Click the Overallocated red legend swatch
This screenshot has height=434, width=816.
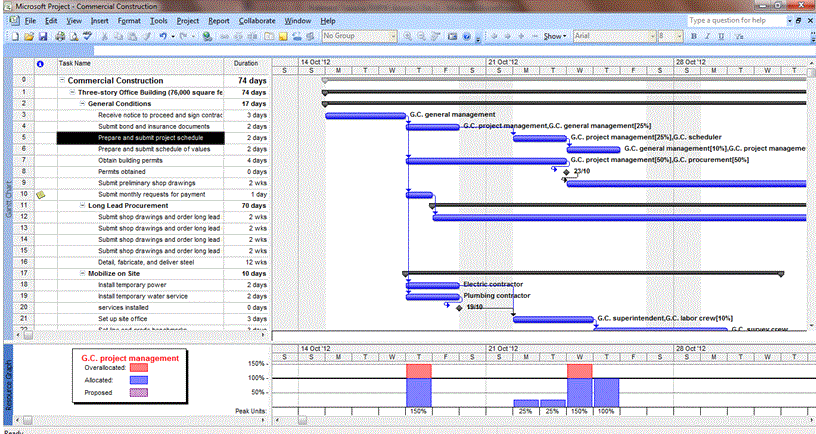138,367
